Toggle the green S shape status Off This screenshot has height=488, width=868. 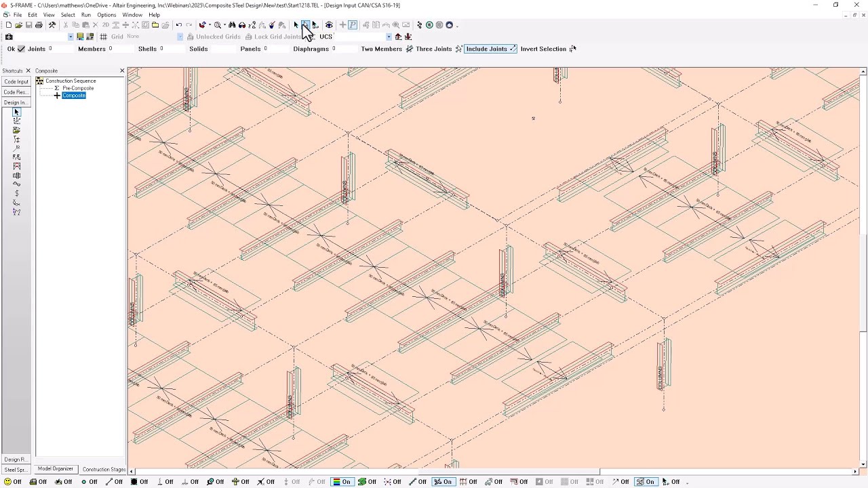367,482
